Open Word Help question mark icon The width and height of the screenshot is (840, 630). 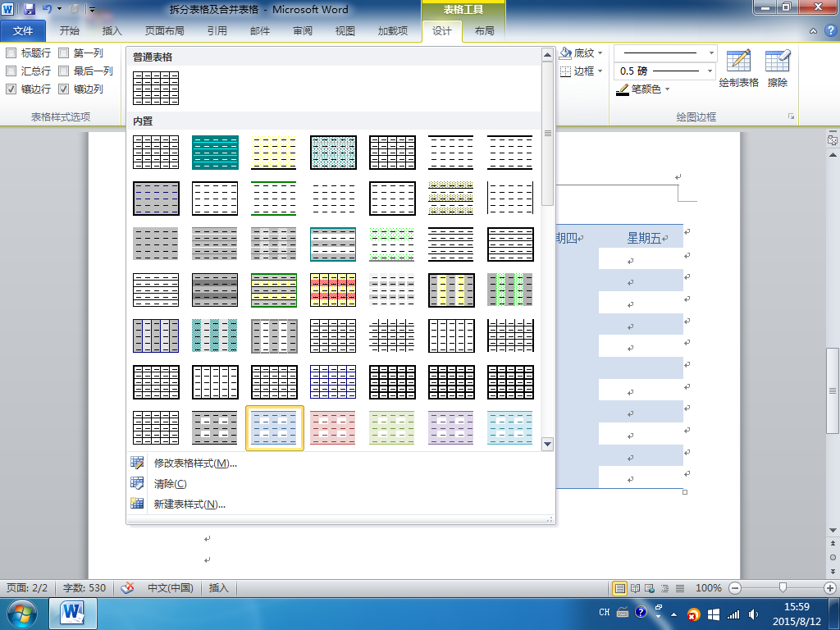[x=830, y=30]
